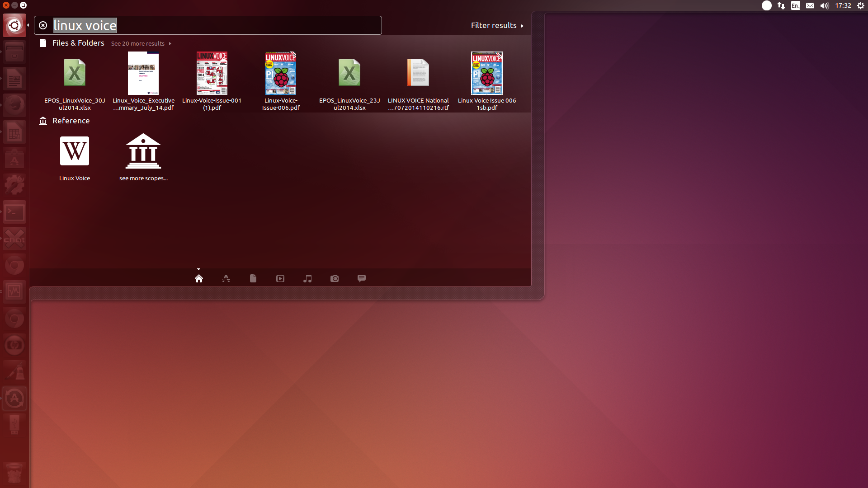This screenshot has width=868, height=488.
Task: Open the Trash in the launcher
Action: 14,473
